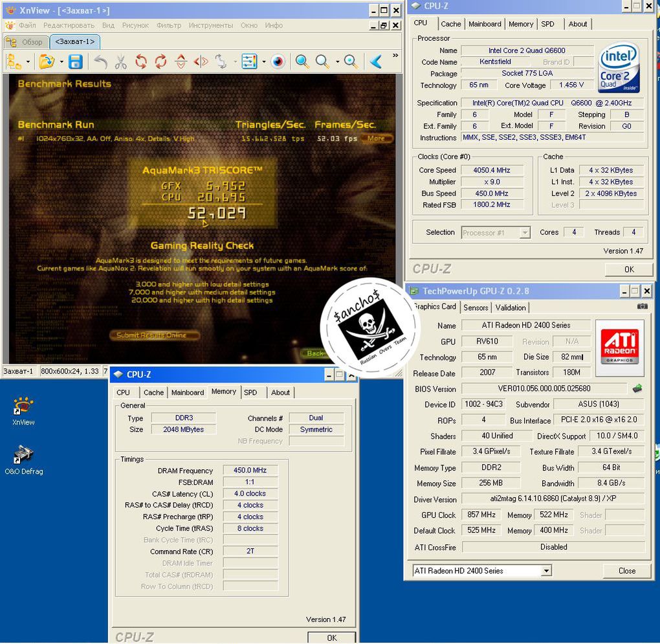660x644 pixels.
Task: Select the Cache tab in bottom CPU-Z window
Action: coord(153,392)
